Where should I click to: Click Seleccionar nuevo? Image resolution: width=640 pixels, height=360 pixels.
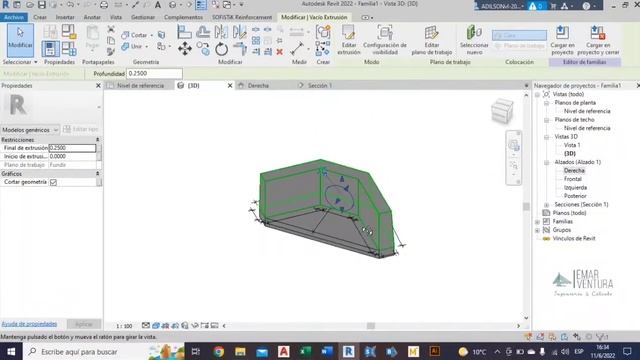[474, 40]
